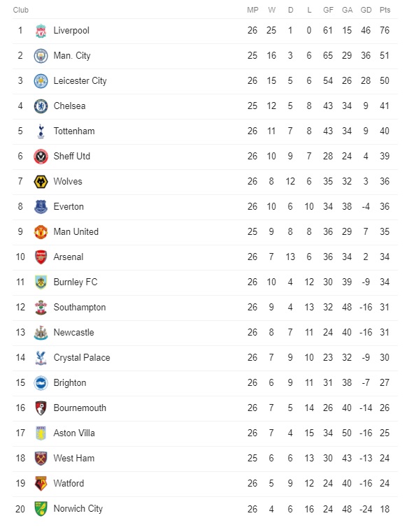Click the Norwich City badge
The height and width of the screenshot is (532, 407).
pyautogui.click(x=41, y=509)
